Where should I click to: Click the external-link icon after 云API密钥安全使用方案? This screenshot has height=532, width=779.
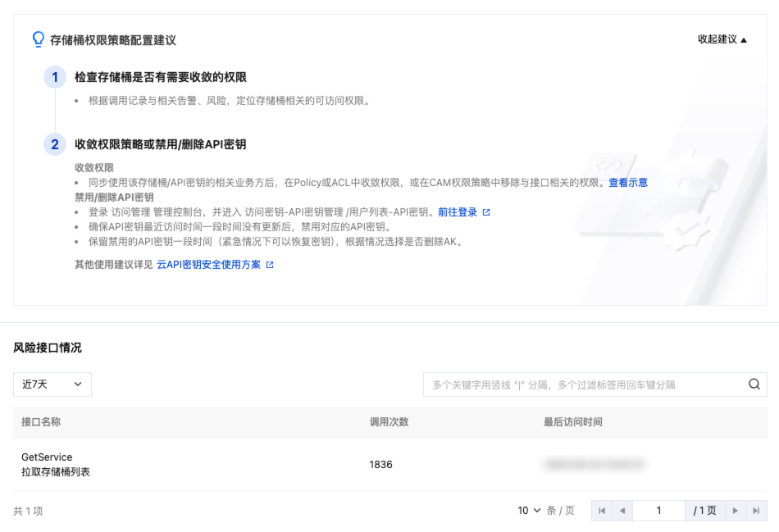[x=270, y=266]
